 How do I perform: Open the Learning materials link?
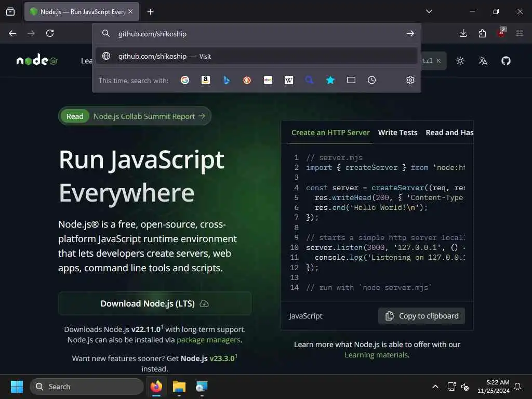[376, 355]
